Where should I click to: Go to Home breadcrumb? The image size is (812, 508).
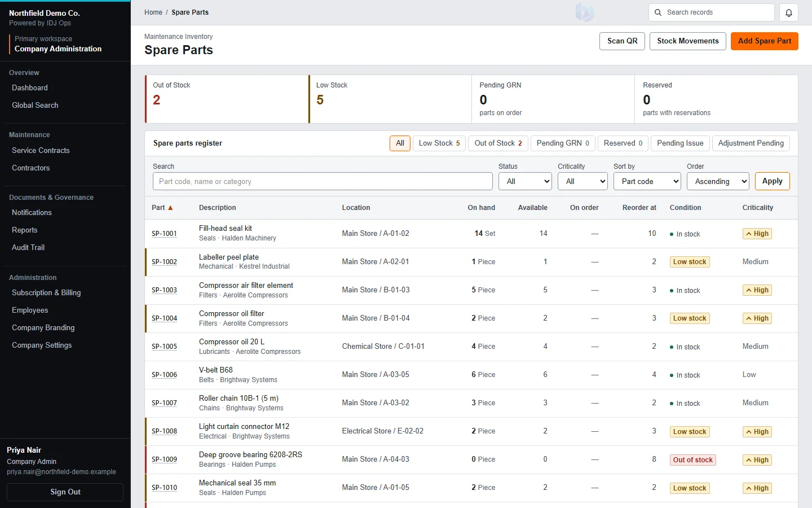coord(153,12)
